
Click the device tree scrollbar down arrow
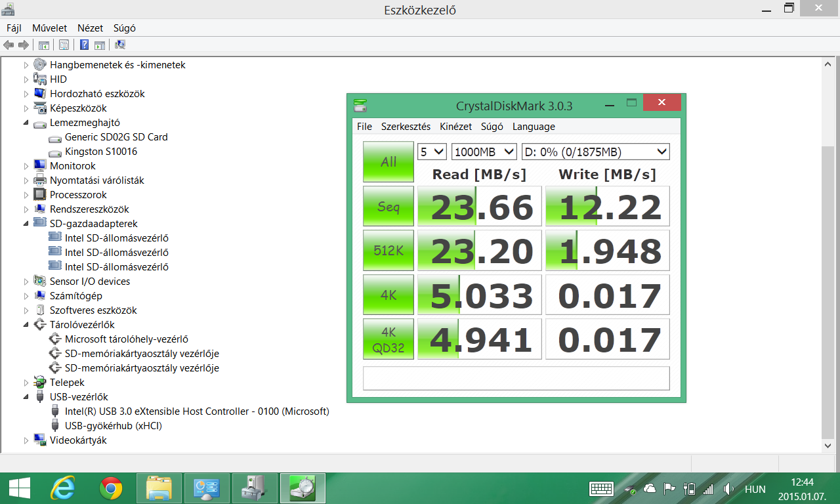tap(828, 446)
